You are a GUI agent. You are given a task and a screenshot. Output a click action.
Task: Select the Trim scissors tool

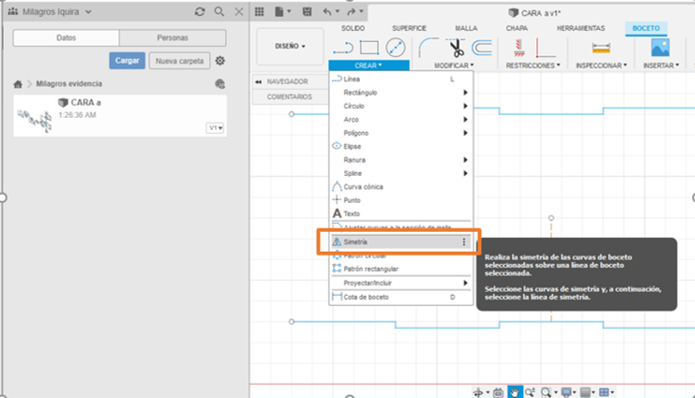point(456,47)
